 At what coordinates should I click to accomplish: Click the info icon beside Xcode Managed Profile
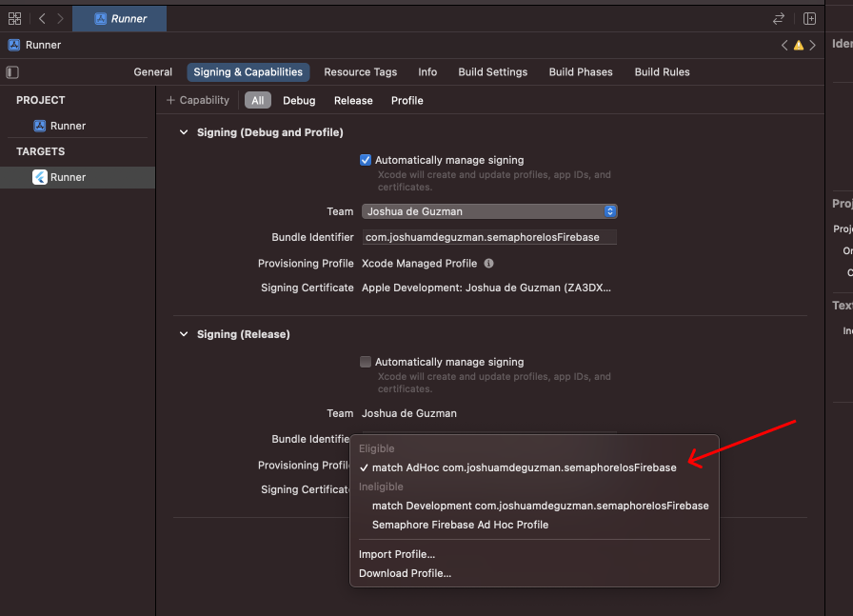pos(489,264)
